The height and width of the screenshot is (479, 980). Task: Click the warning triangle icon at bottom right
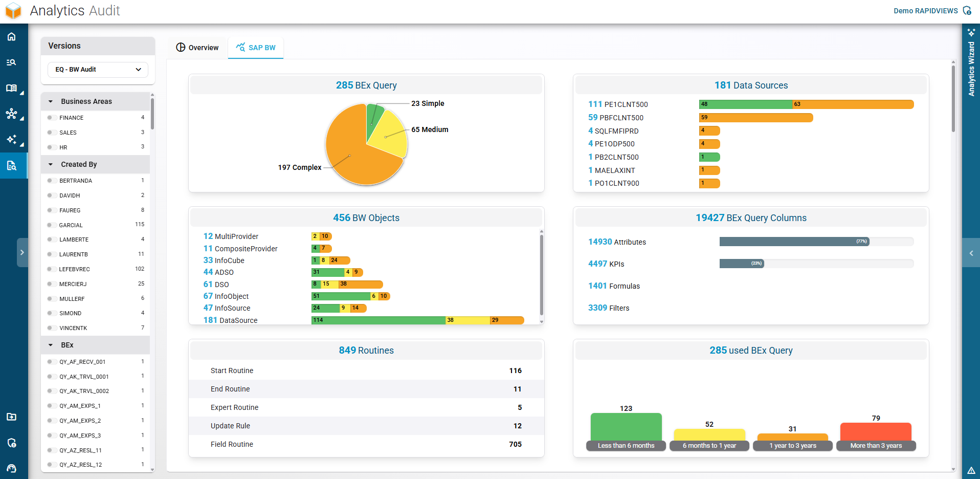point(971,470)
